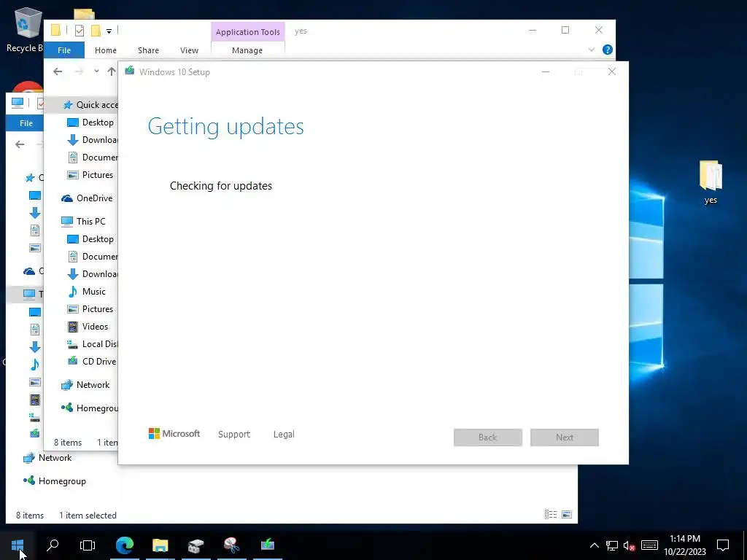
Task: Go back in the rear Explorer window
Action: coord(20,144)
